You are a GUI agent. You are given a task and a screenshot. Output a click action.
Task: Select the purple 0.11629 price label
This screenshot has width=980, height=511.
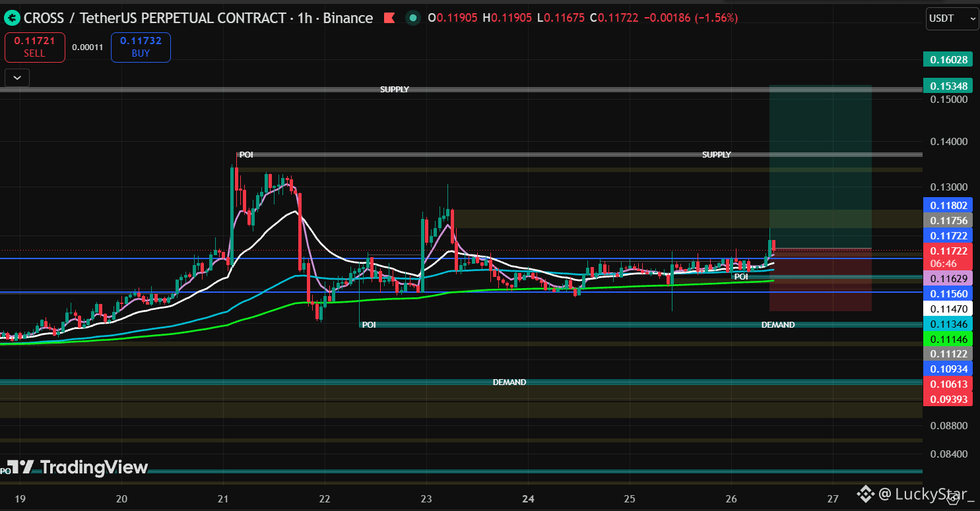tap(948, 278)
